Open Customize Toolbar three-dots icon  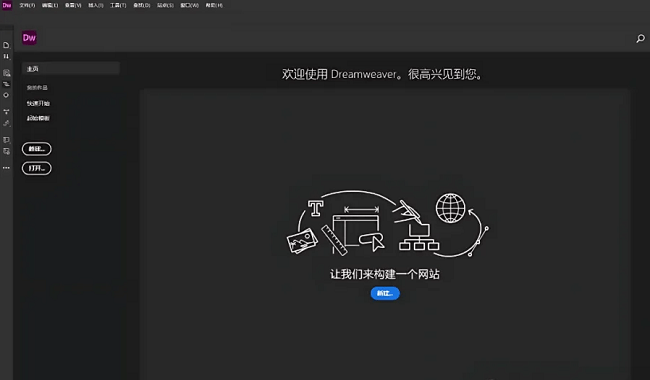pyautogui.click(x=6, y=168)
